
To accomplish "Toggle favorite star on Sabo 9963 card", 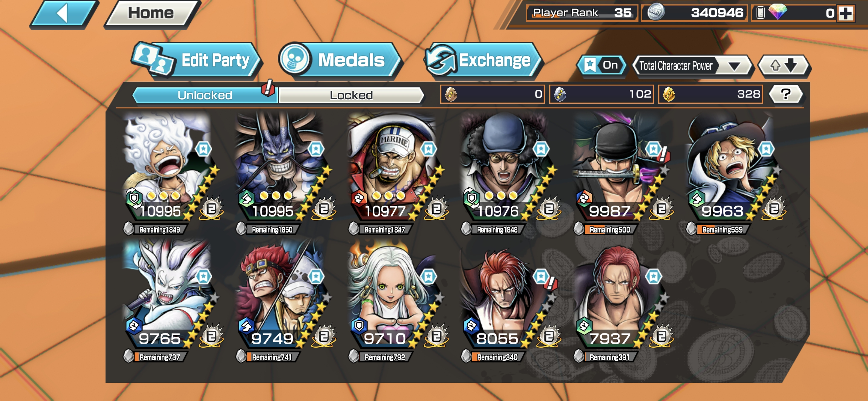I will (766, 149).
